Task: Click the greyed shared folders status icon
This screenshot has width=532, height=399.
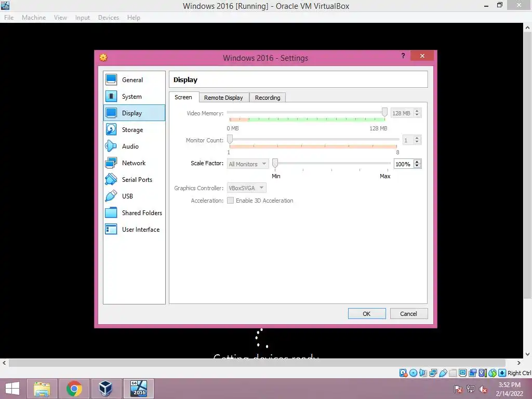Action: click(453, 373)
